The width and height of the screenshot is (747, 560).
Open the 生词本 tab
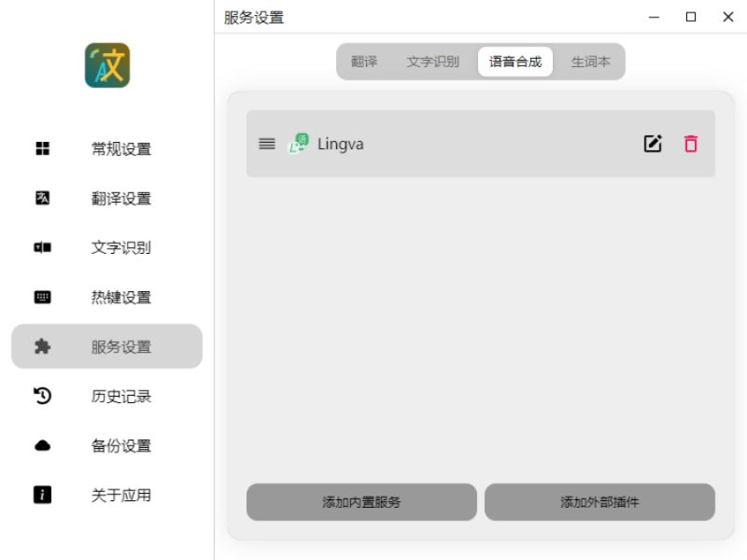591,62
